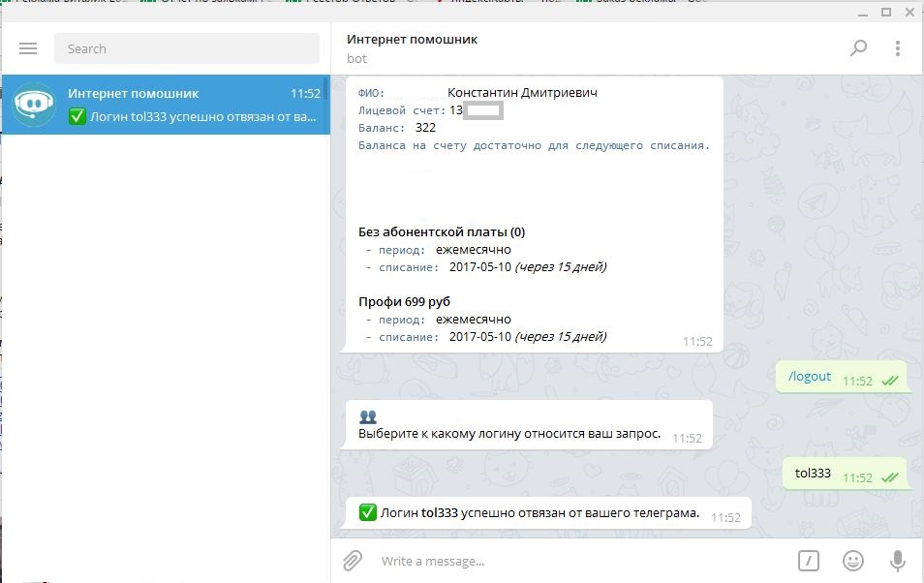
Task: Open the emoji smiley picker
Action: tap(852, 561)
